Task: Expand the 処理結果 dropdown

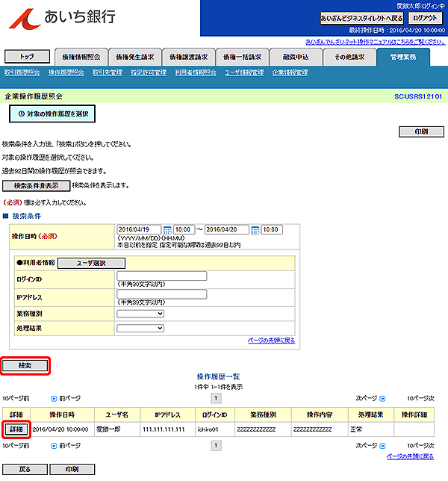Action: pos(140,328)
